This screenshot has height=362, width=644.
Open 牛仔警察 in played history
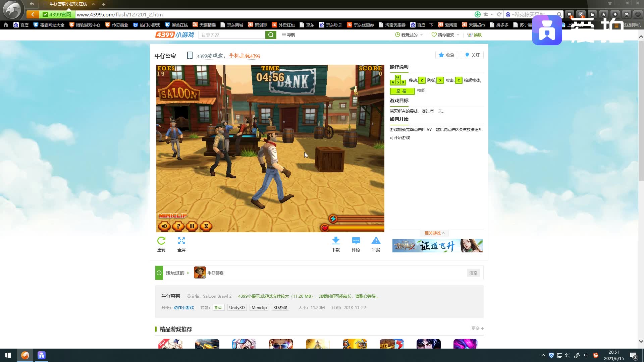[x=209, y=273]
